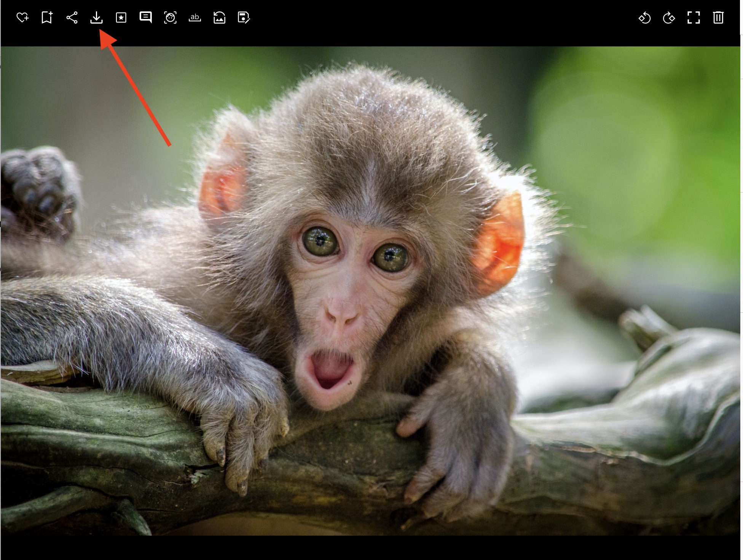Click the star frame icon

tap(121, 17)
